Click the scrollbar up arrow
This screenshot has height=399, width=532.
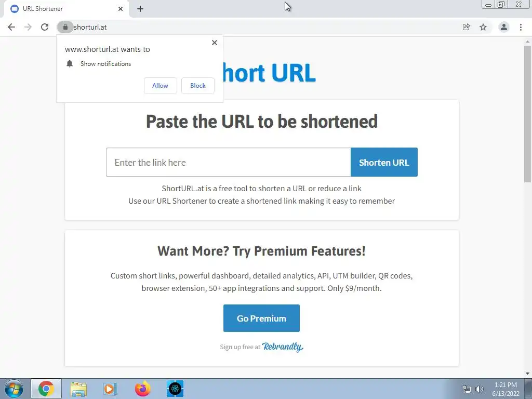coord(527,42)
